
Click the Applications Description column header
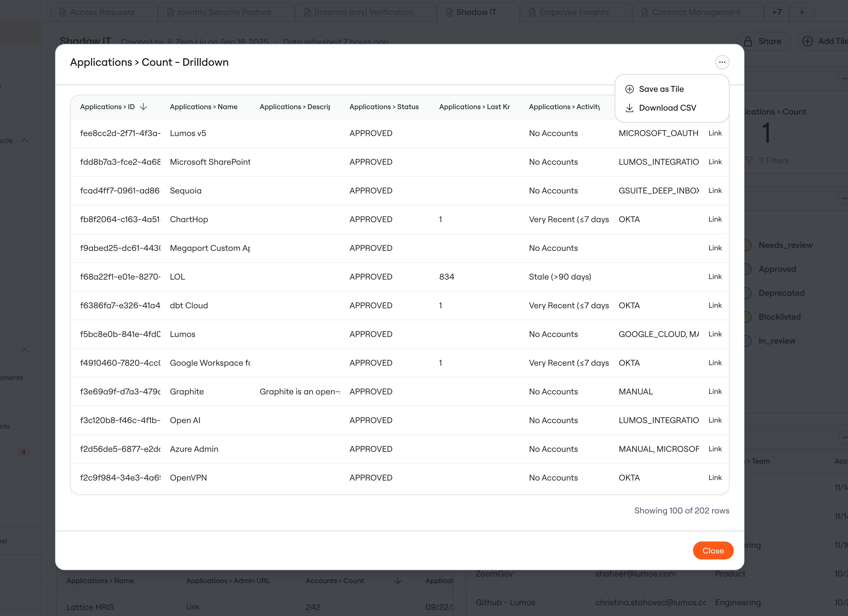[x=295, y=107]
